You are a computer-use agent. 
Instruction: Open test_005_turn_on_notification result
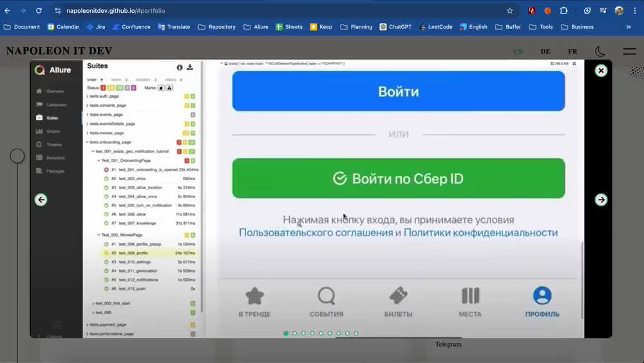tap(149, 205)
